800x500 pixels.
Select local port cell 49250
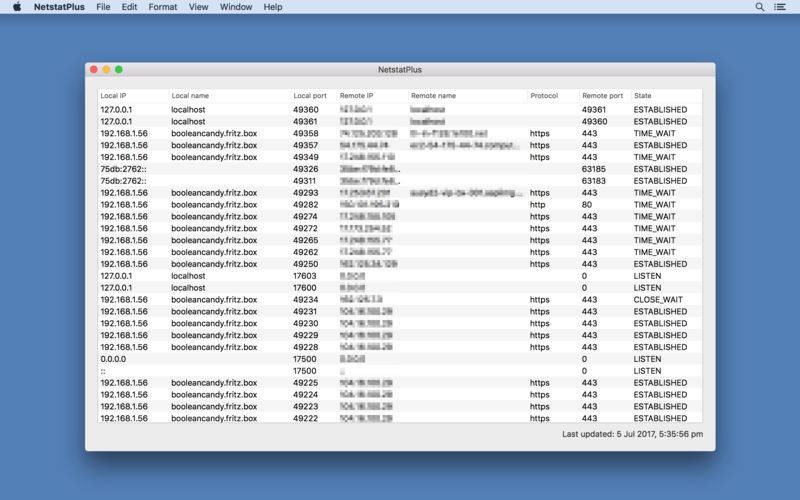(306, 264)
